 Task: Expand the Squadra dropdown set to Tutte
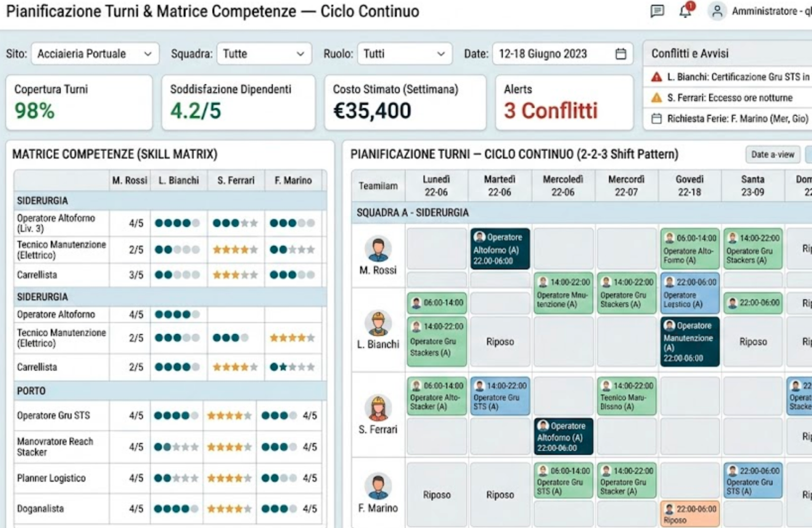coord(263,53)
